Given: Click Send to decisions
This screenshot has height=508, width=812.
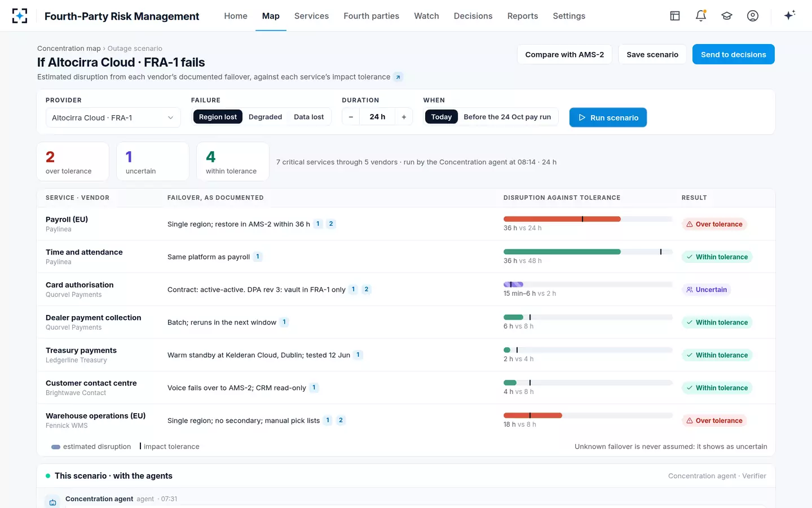Looking at the screenshot, I should click(733, 54).
